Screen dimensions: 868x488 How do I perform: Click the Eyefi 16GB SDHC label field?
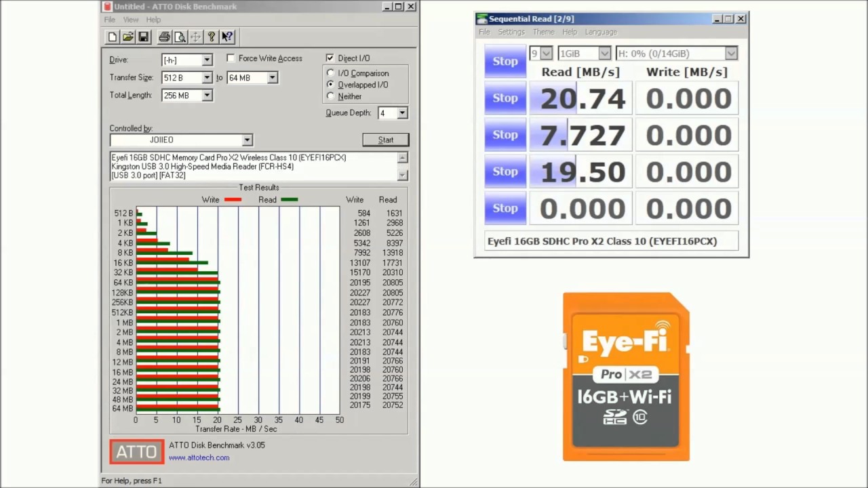click(611, 241)
